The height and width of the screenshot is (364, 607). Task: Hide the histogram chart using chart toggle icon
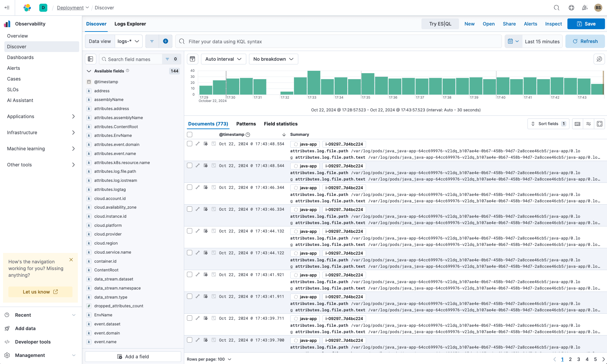193,59
